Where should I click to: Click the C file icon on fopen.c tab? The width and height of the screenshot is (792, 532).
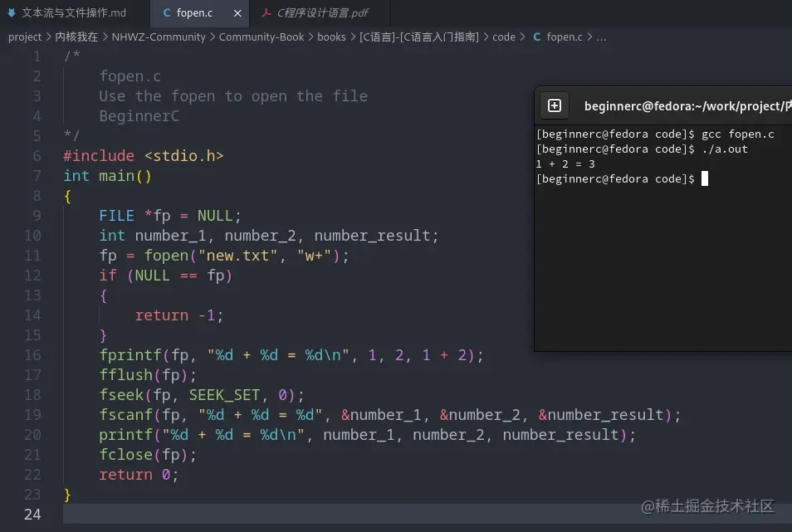[x=167, y=13]
